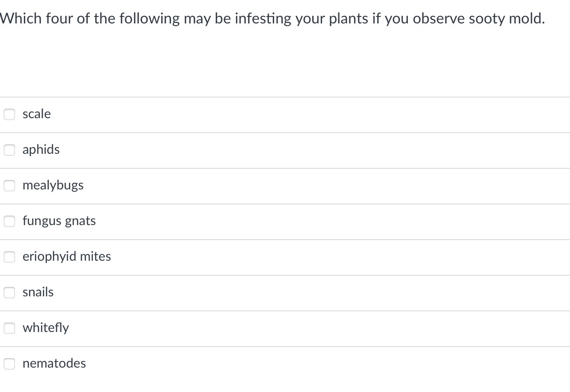Screen dimensions: 570x392
Task: Tick the checkbox next to scale
Action: tap(9, 114)
